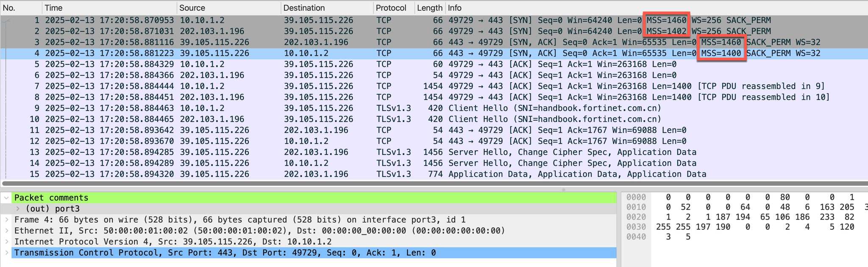Expand the Internet Protocol Version 4 arrow
This screenshot has width=868, height=267.
(6, 242)
